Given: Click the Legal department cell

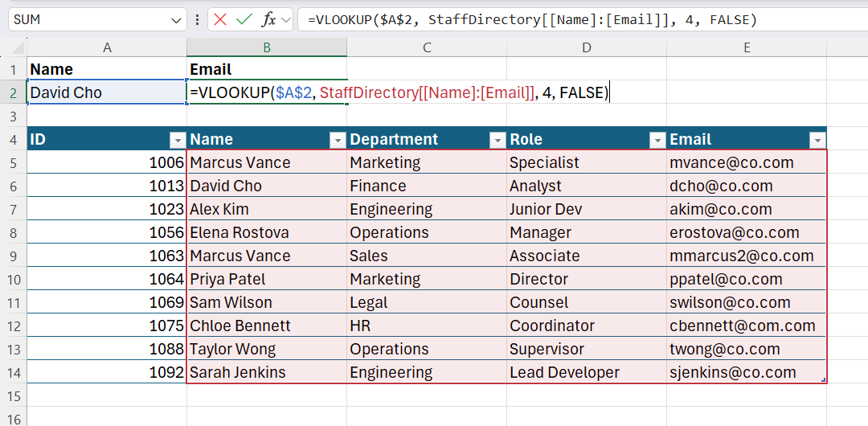Looking at the screenshot, I should coord(427,302).
